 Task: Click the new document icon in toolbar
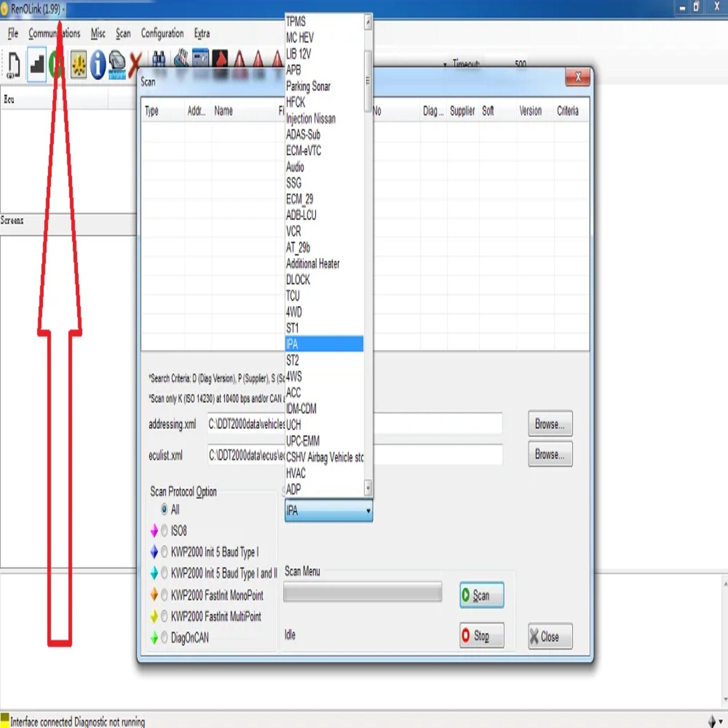pos(14,65)
